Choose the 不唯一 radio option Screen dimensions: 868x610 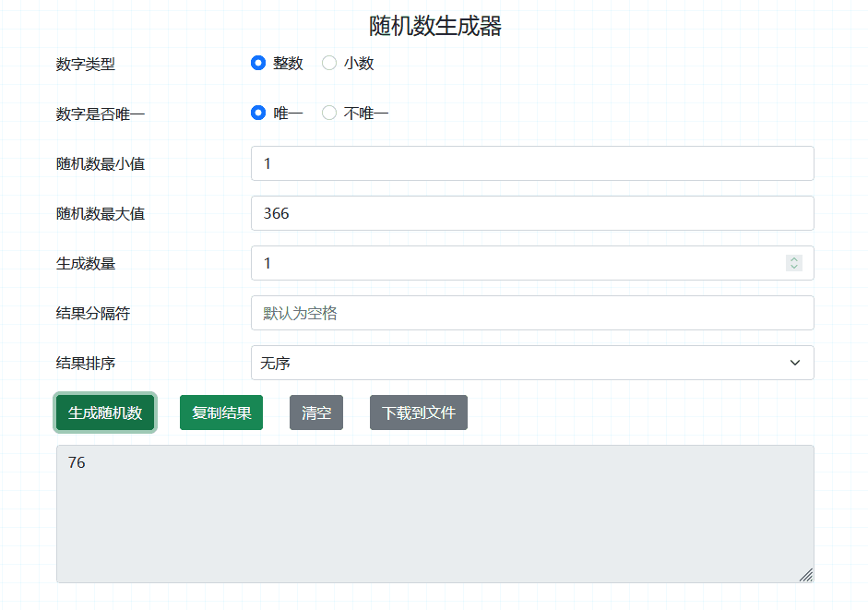point(328,113)
